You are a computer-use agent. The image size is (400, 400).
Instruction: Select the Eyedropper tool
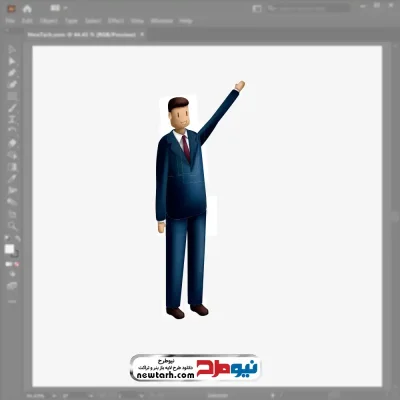tap(12, 179)
